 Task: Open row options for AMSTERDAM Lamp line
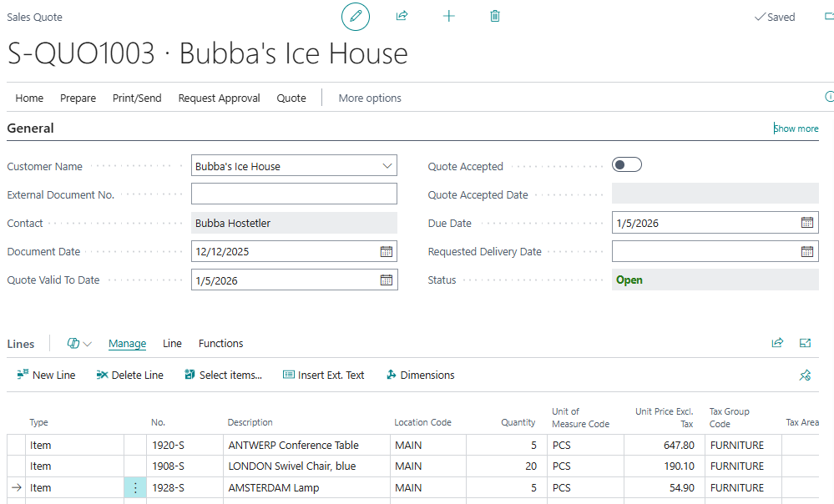[x=135, y=488]
